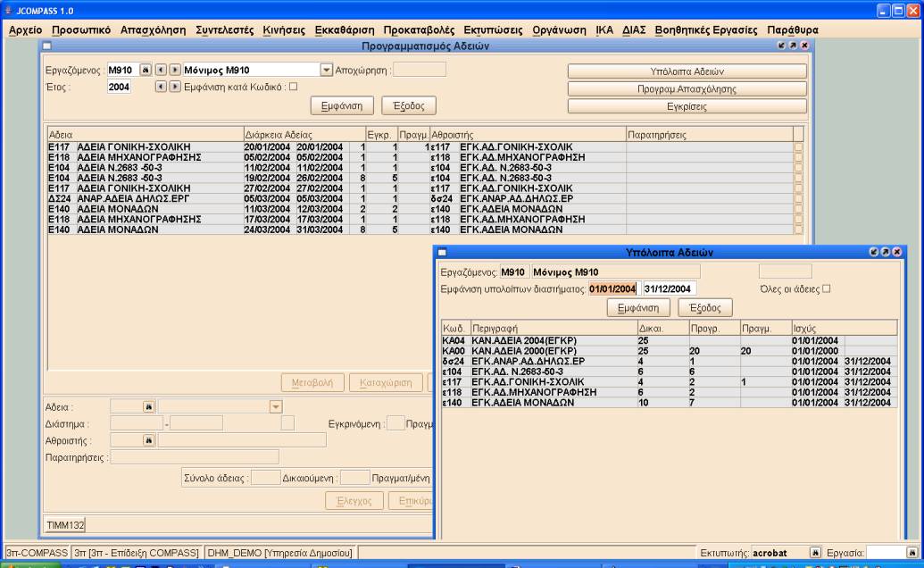Click Έξοδος in the Προγραμματισμός Αδειών window
924x568 pixels.
[x=408, y=106]
